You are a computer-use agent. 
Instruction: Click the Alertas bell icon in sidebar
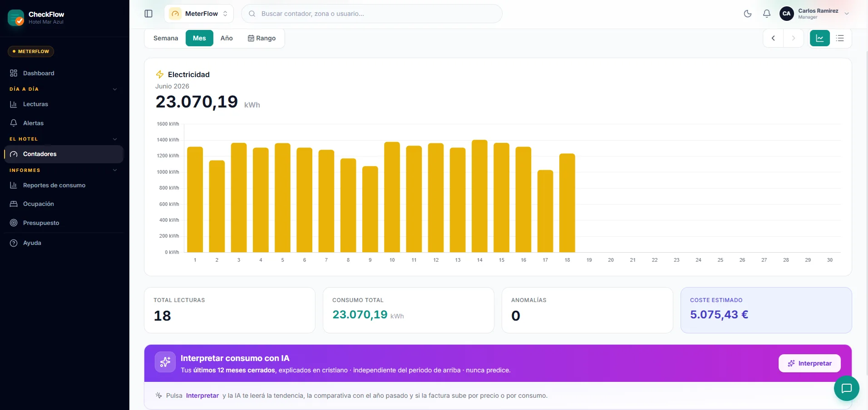point(14,123)
